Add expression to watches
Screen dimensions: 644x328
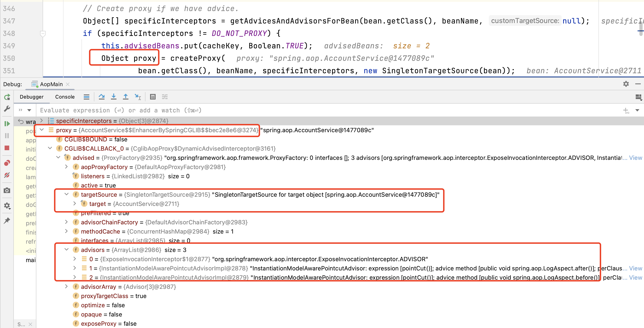626,110
